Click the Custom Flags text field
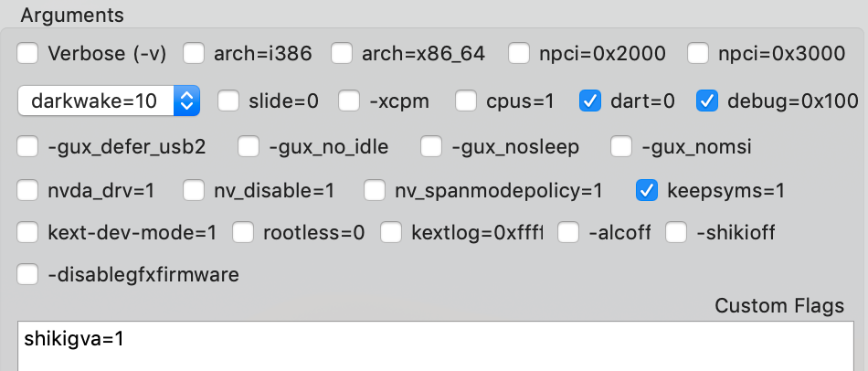This screenshot has width=868, height=371. click(434, 345)
